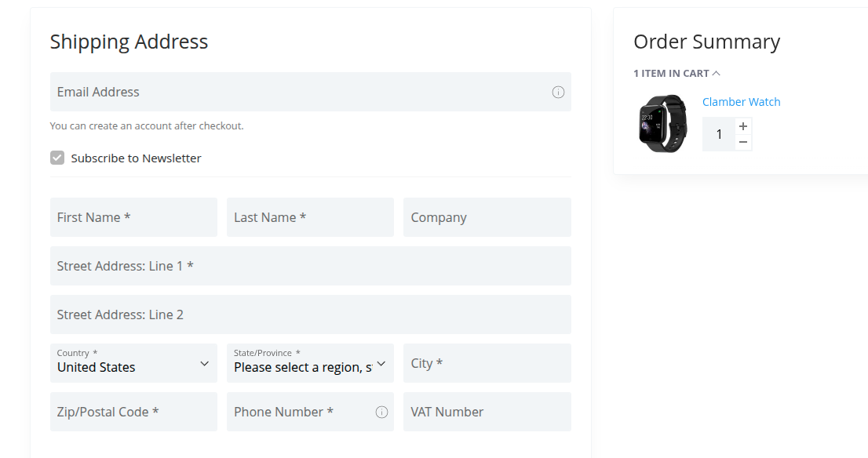The image size is (868, 458).
Task: Focus the Zip/Postal Code field
Action: (x=133, y=412)
